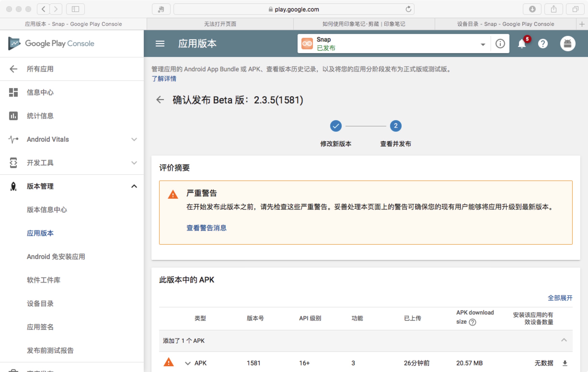This screenshot has height=372, width=588.
Task: Click the 统计信息 chart icon
Action: [13, 116]
